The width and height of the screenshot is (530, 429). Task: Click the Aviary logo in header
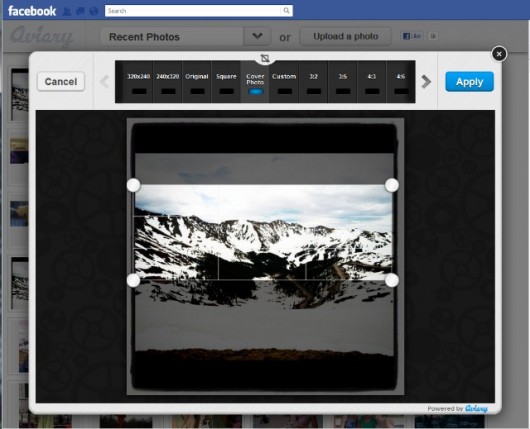(42, 37)
